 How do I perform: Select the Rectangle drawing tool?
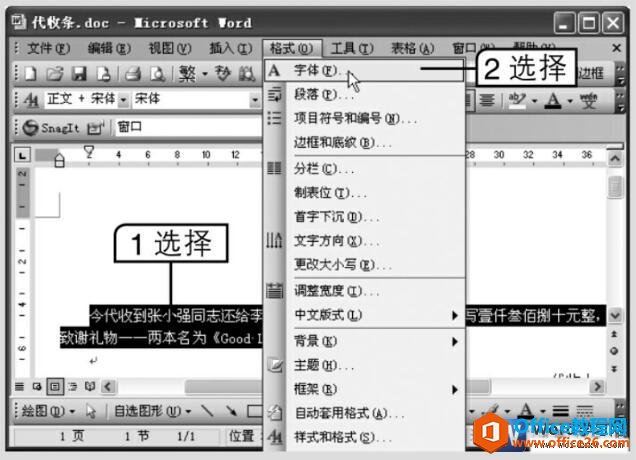pyautogui.click(x=255, y=411)
